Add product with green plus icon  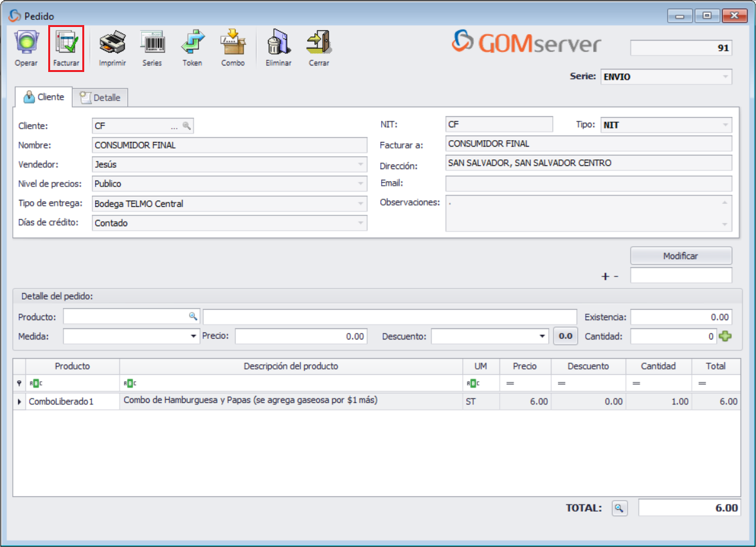(725, 336)
